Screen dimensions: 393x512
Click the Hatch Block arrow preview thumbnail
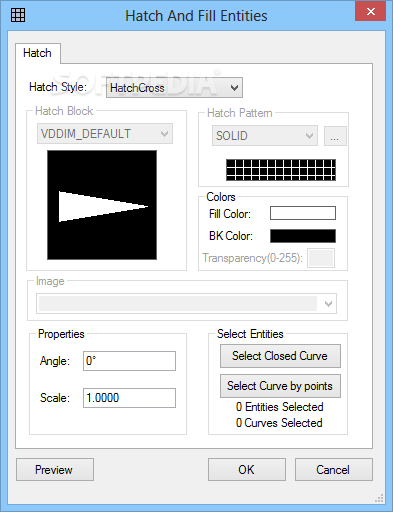tap(102, 205)
